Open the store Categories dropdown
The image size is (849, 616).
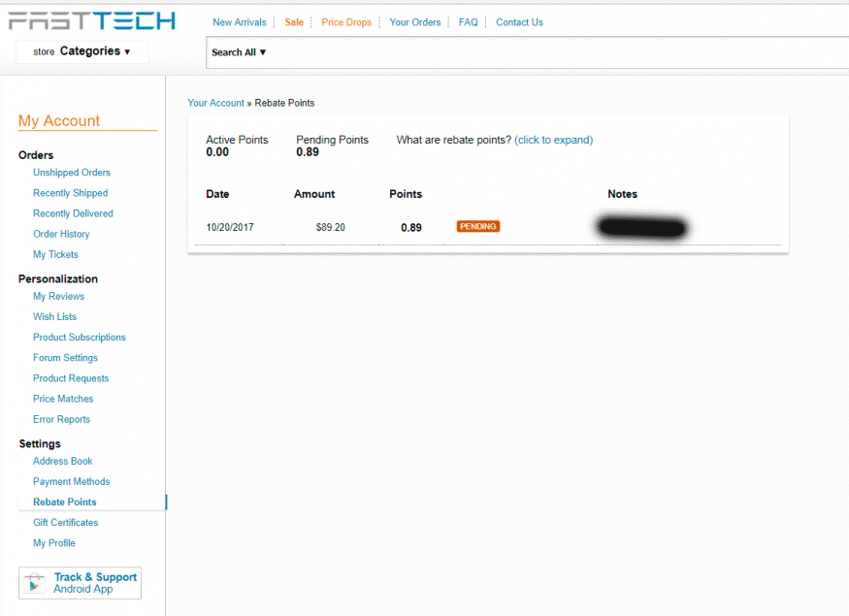(x=82, y=51)
